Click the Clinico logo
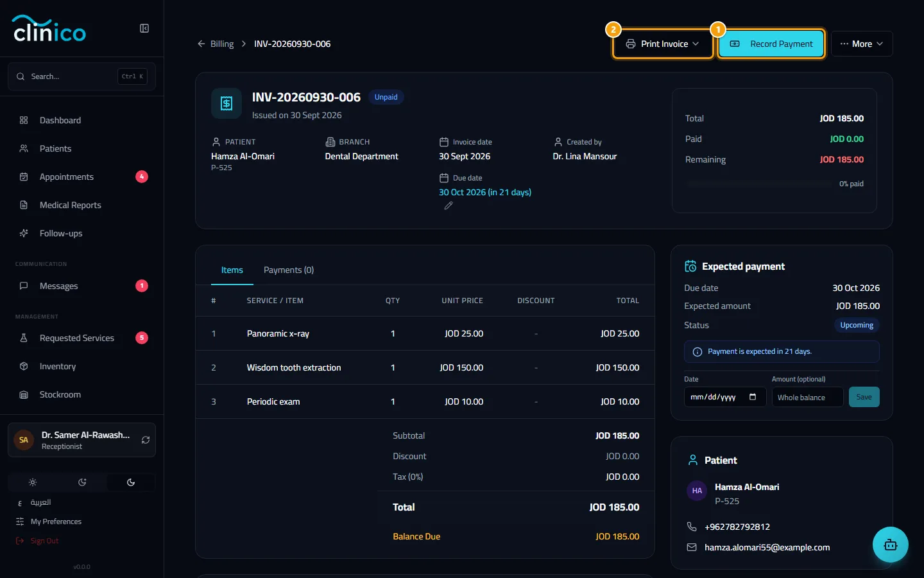The height and width of the screenshot is (578, 924). click(x=49, y=29)
